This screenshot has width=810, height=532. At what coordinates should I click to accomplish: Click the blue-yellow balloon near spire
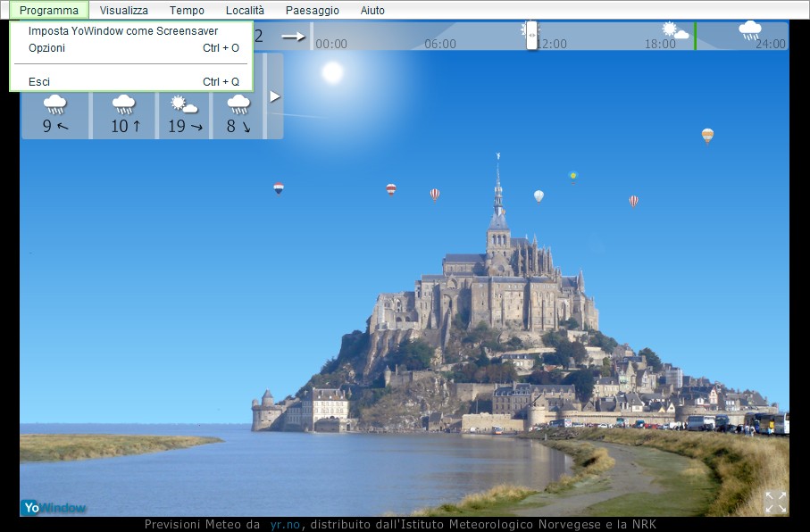pos(572,177)
